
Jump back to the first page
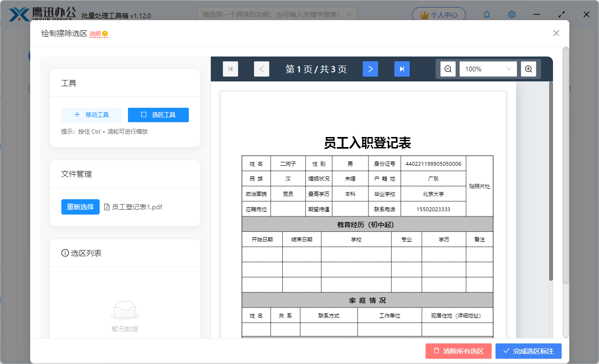pos(230,68)
